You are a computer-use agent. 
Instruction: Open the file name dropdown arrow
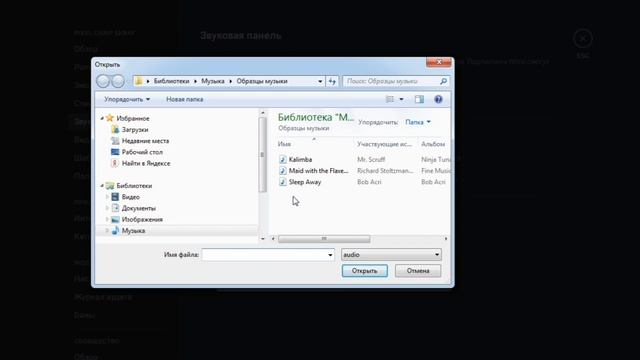pos(330,255)
